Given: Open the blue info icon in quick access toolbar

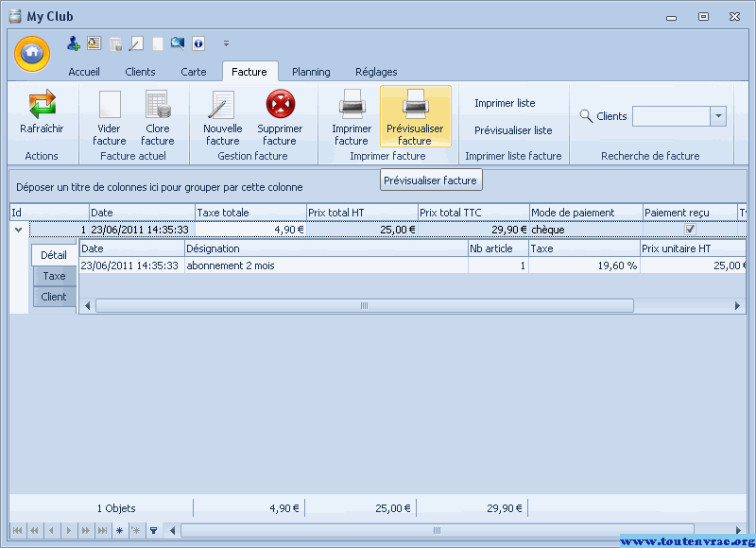Looking at the screenshot, I should click(198, 43).
